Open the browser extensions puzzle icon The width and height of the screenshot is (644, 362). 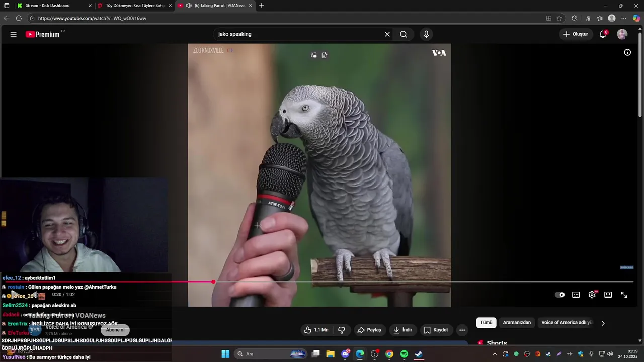[x=574, y=18]
